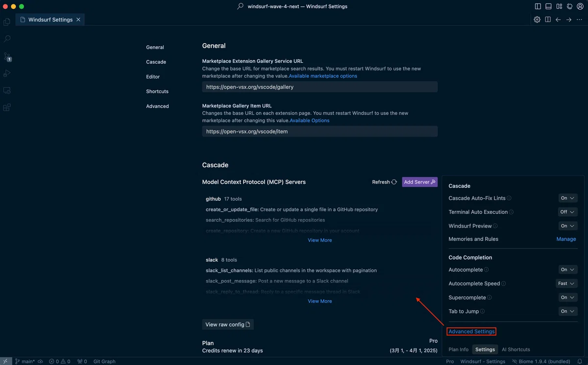Refresh the MCP servers list
The width and height of the screenshot is (588, 365).
pos(385,182)
